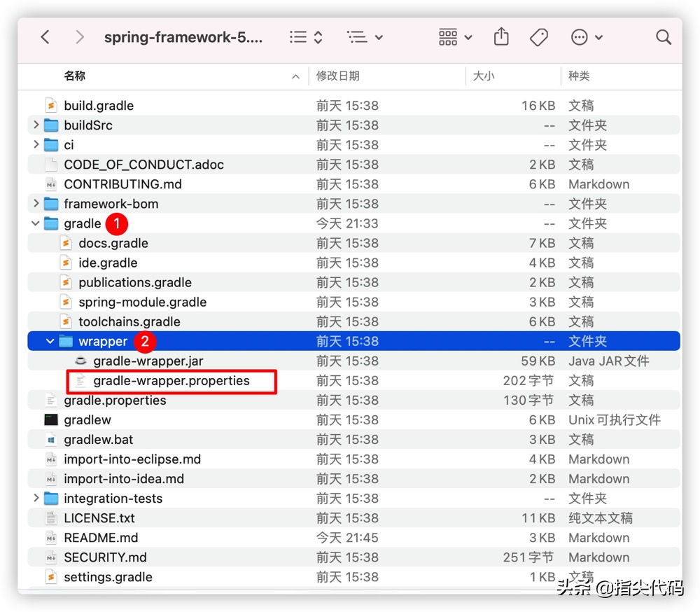The width and height of the screenshot is (700, 612).
Task: Open the More actions ellipsis menu
Action: click(587, 37)
